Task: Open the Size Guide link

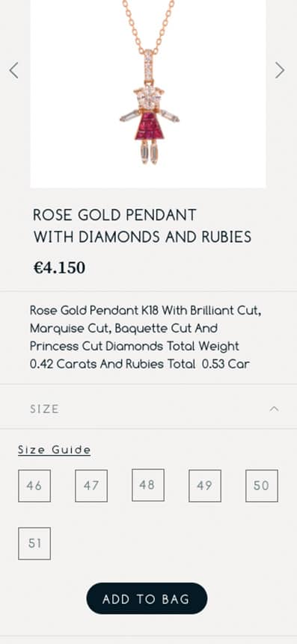Action: point(55,451)
